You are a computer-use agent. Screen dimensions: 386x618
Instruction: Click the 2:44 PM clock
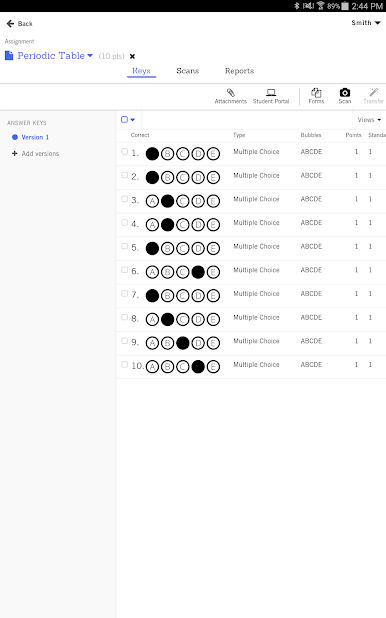coord(367,6)
